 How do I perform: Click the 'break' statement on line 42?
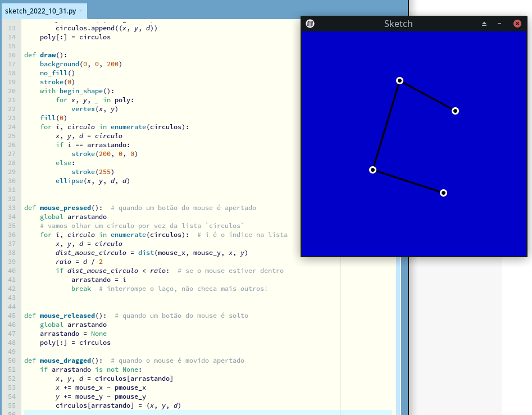pyautogui.click(x=81, y=289)
